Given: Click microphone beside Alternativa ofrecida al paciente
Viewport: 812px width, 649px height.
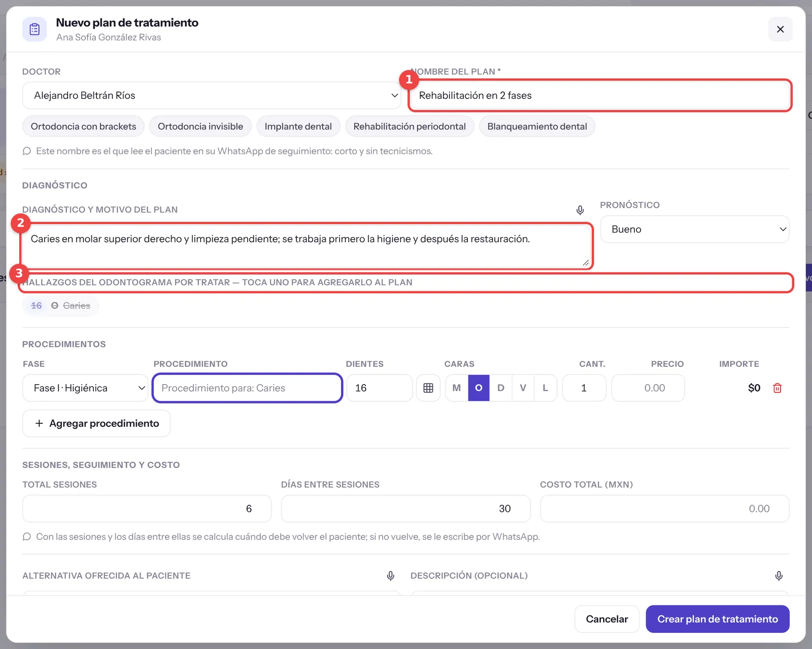Looking at the screenshot, I should (x=391, y=576).
